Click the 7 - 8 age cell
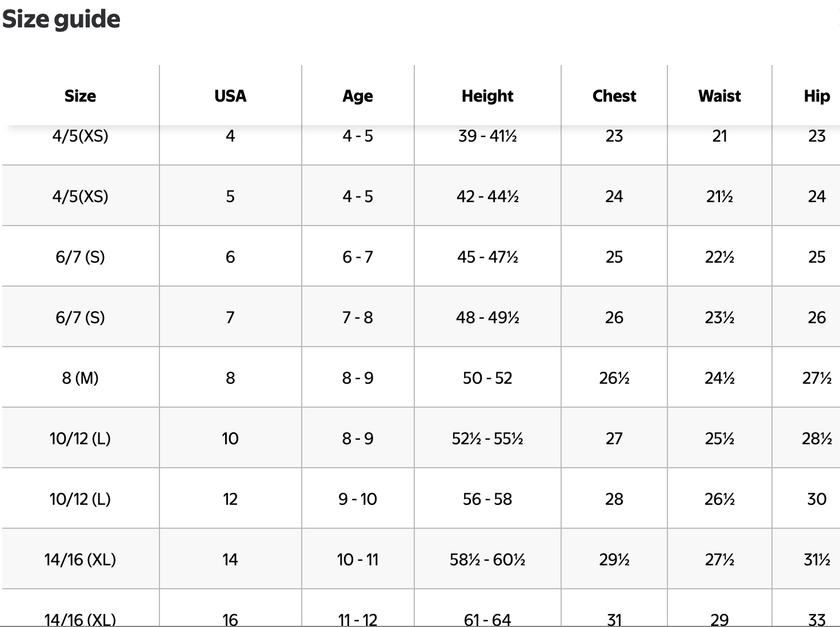The height and width of the screenshot is (627, 840). pos(358,317)
